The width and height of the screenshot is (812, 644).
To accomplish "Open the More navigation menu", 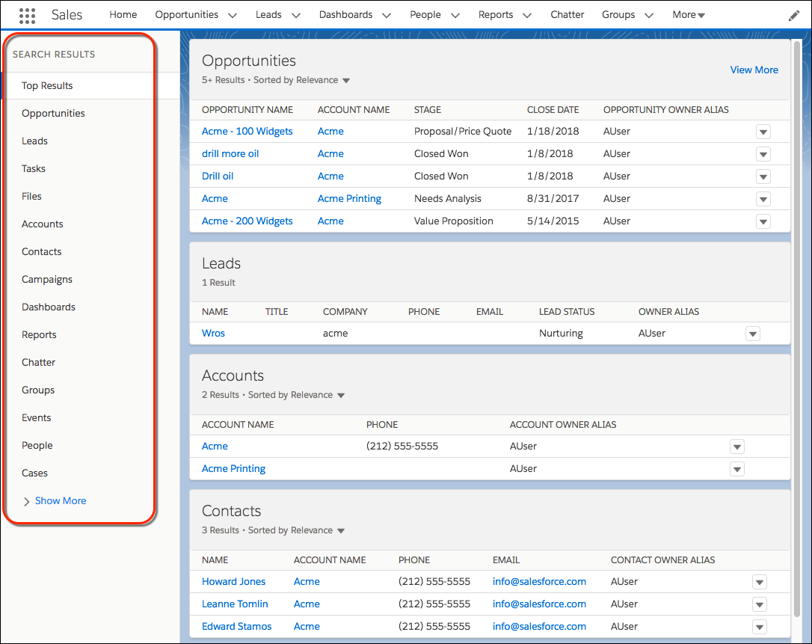I will click(x=689, y=15).
